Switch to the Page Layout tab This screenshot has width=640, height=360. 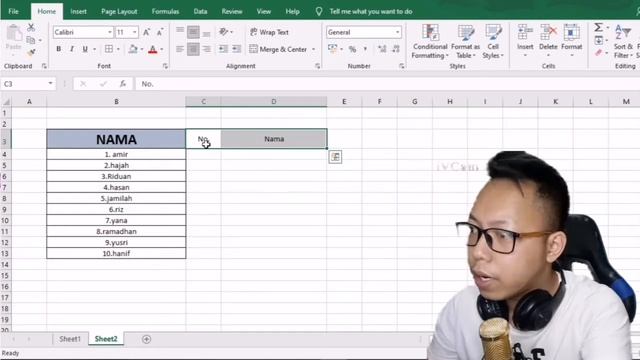[x=119, y=11]
